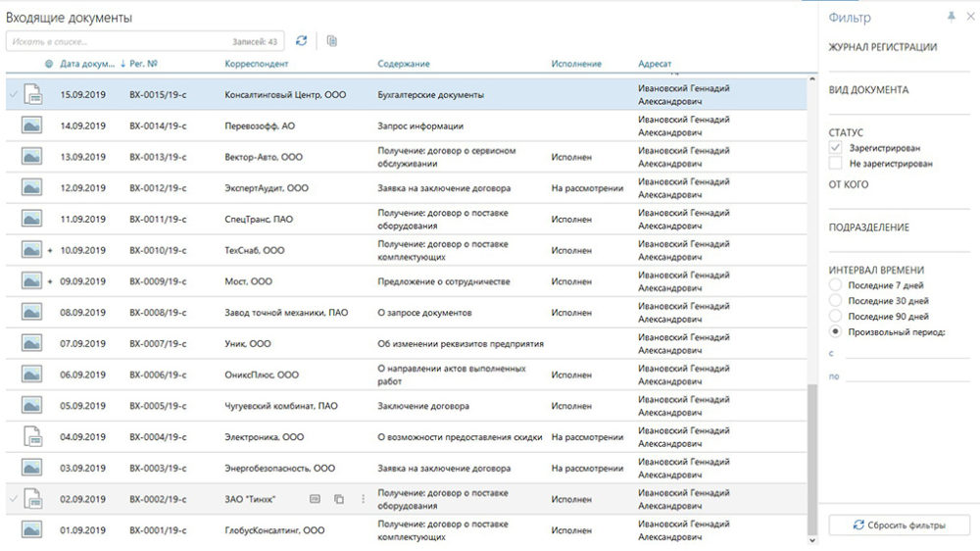Select Последние 7 дней radio option

pyautogui.click(x=835, y=284)
